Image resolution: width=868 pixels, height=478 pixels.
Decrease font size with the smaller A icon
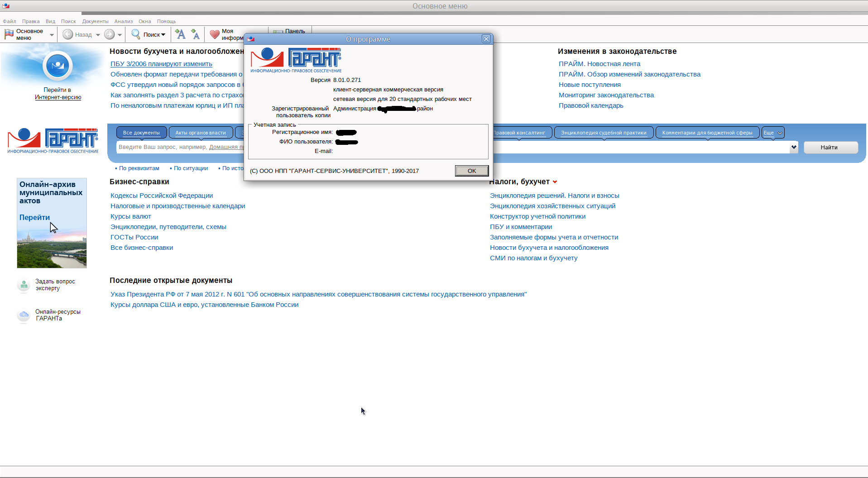tap(196, 34)
